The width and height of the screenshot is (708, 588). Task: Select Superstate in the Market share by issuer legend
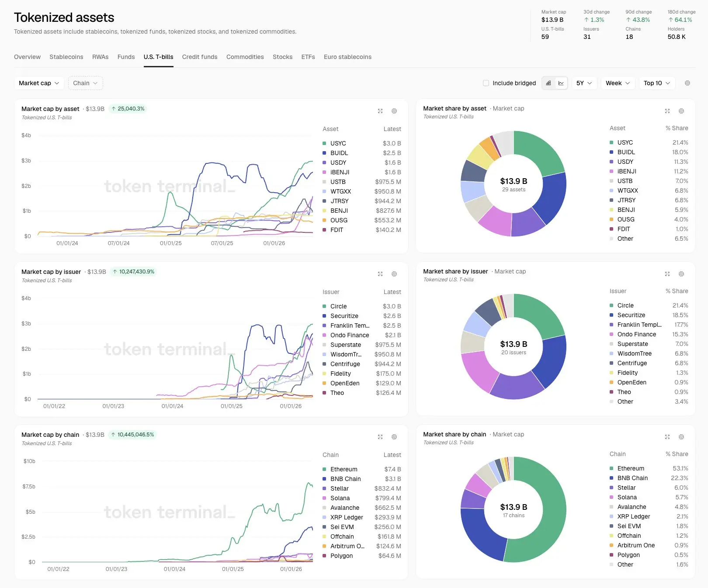(x=633, y=344)
